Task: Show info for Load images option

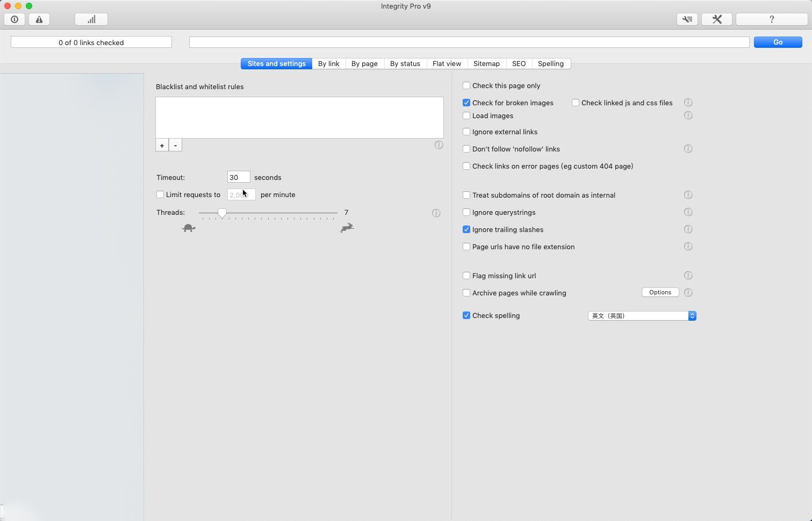Action: coord(688,115)
